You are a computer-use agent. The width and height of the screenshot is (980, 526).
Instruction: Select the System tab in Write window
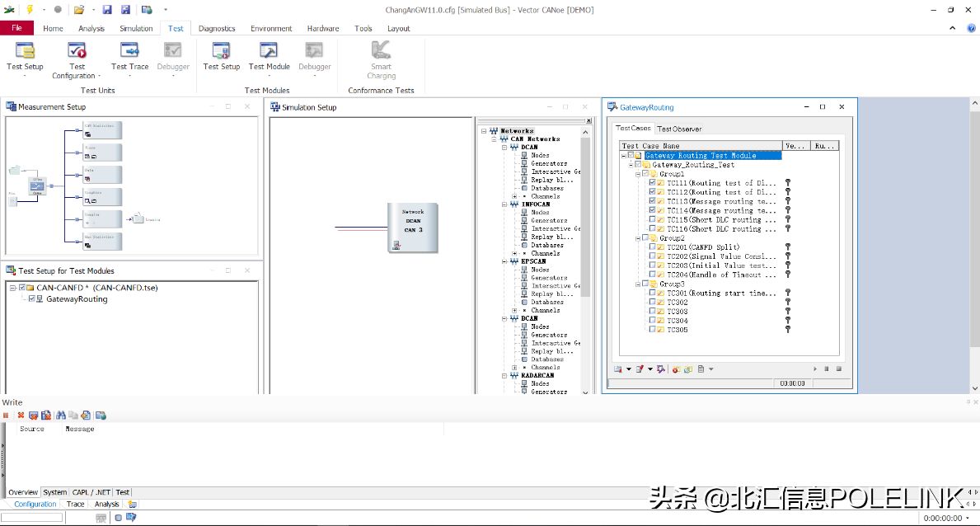tap(55, 492)
